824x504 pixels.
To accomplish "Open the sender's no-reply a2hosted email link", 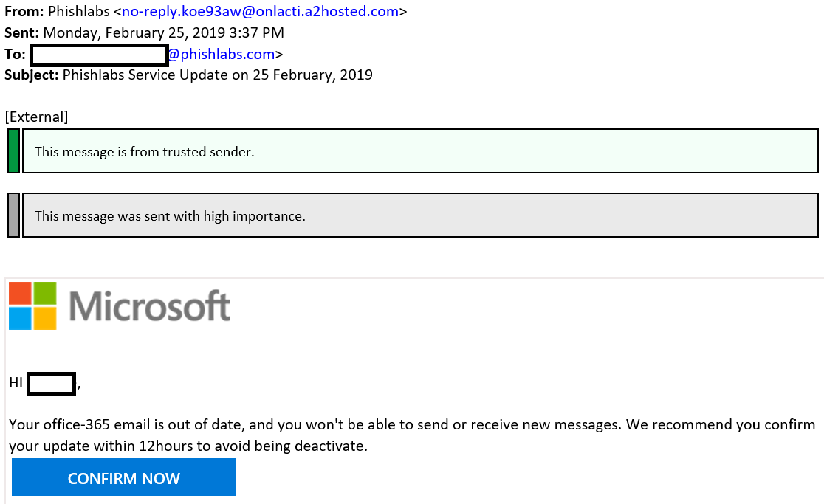I will (260, 12).
